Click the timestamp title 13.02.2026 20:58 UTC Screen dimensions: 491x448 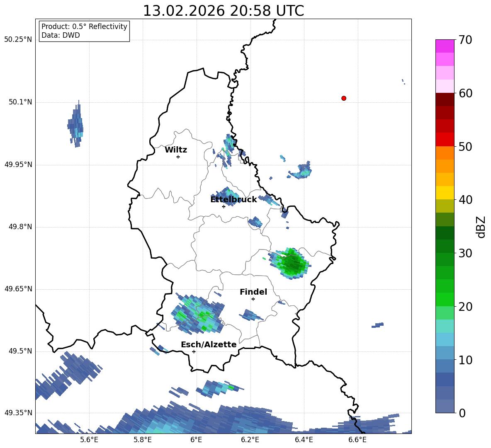[223, 11]
